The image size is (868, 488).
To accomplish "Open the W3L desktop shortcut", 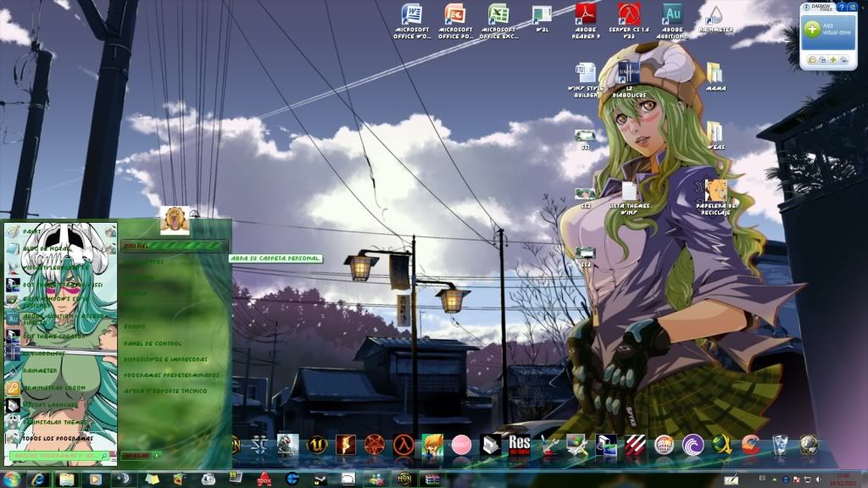I will click(x=542, y=19).
